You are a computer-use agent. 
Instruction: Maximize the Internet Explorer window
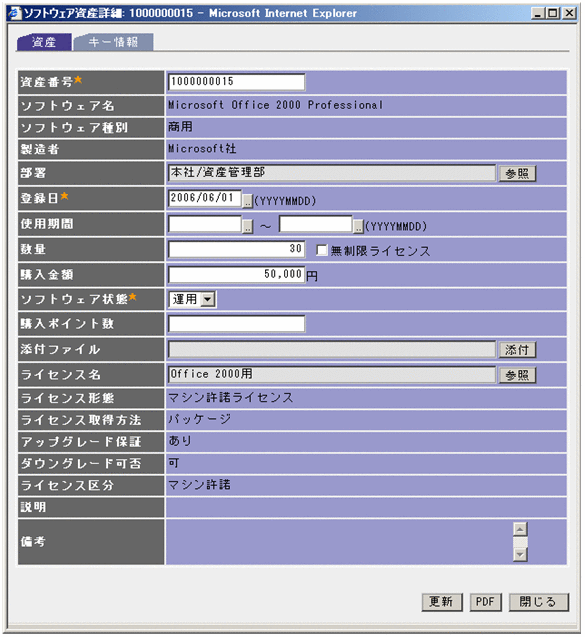click(x=552, y=13)
